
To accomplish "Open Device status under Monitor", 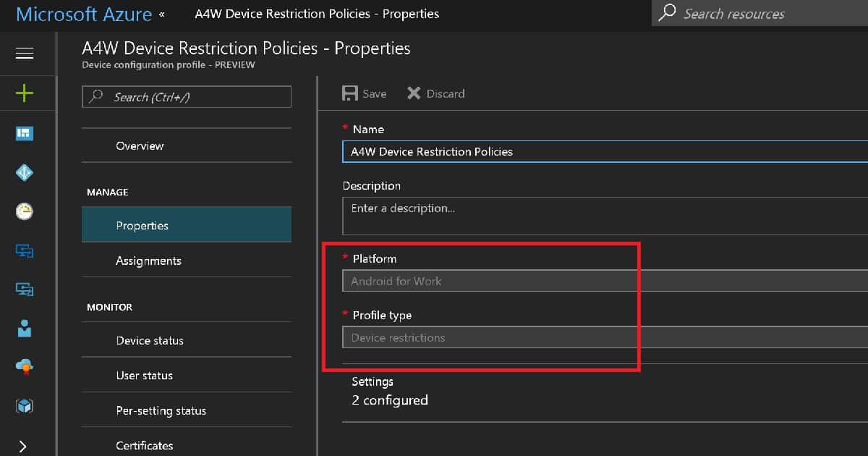I will [x=187, y=340].
